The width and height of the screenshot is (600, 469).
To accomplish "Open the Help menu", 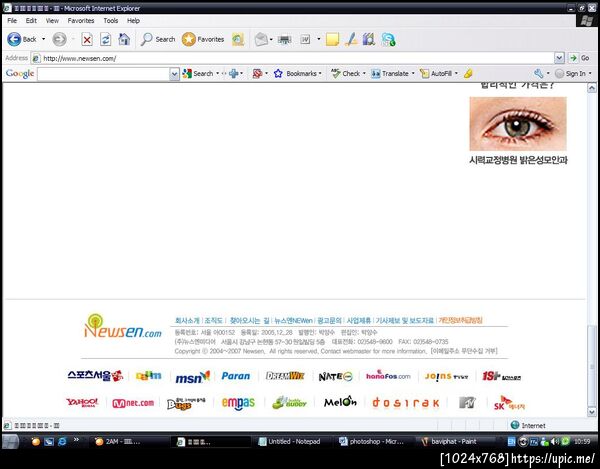I will pyautogui.click(x=133, y=21).
